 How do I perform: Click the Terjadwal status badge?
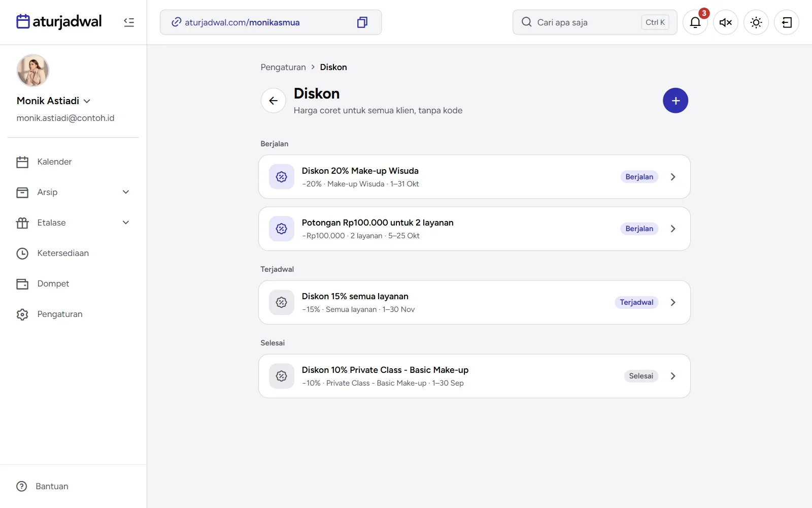pos(636,302)
